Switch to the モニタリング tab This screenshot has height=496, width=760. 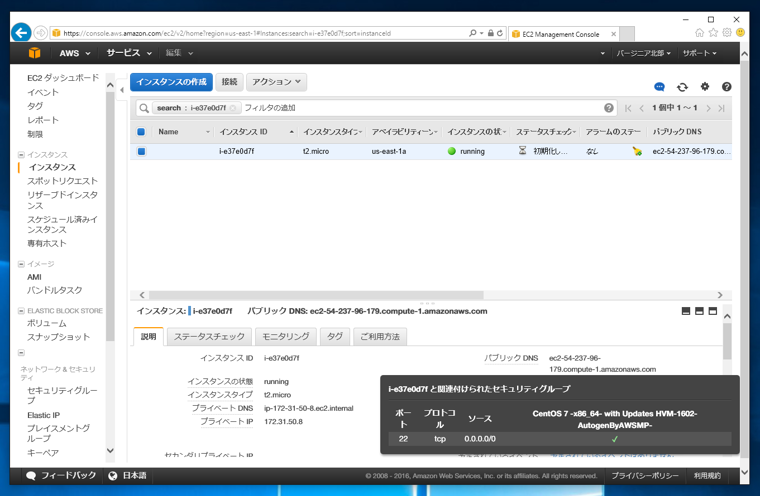tap(285, 336)
